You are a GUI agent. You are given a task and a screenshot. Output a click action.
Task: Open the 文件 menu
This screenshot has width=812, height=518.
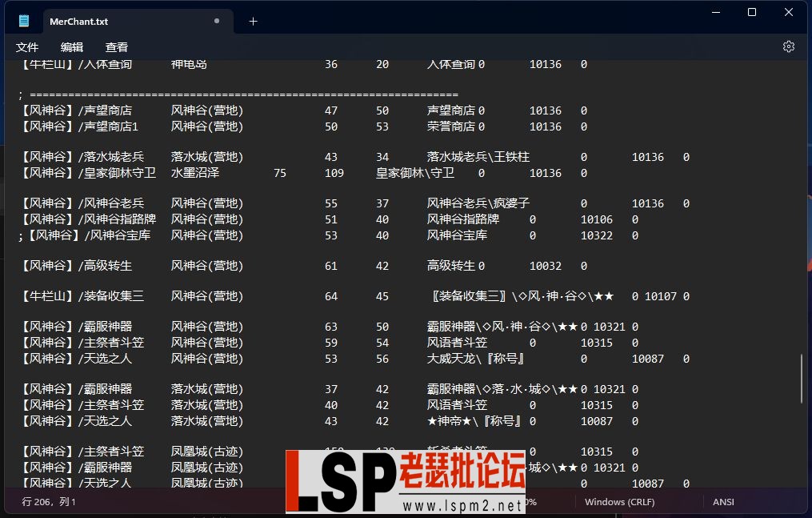(27, 47)
